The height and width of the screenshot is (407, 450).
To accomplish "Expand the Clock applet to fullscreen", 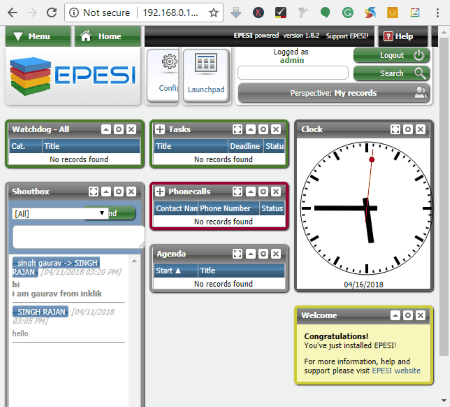I will [395, 129].
